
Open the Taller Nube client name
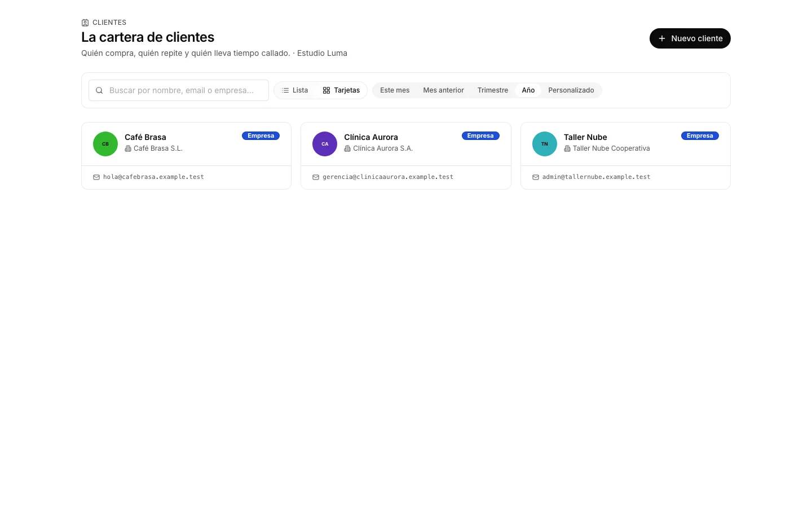pos(585,137)
